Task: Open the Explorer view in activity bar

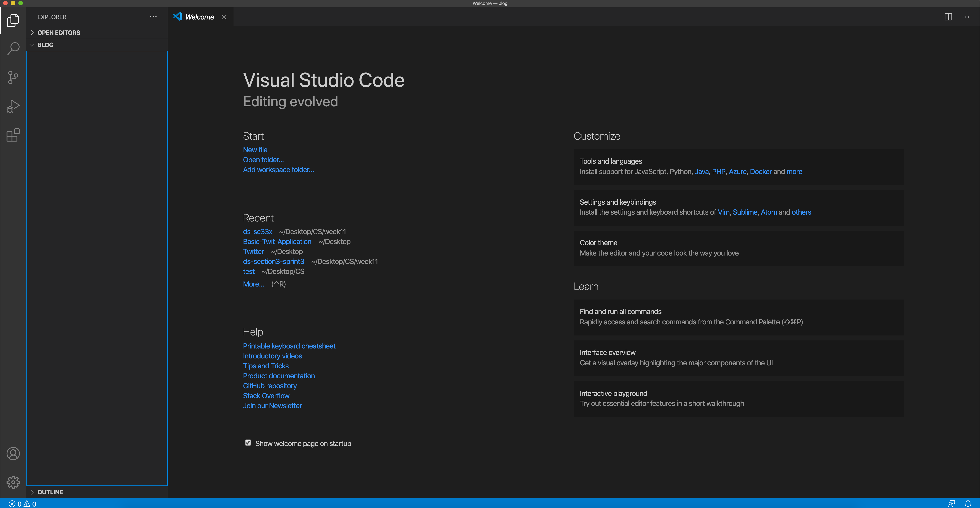Action: tap(13, 20)
